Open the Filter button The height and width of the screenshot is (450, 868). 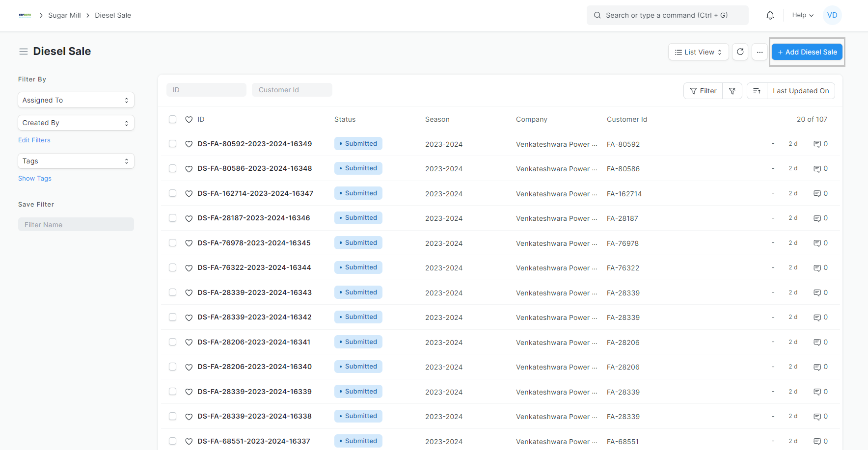point(703,91)
